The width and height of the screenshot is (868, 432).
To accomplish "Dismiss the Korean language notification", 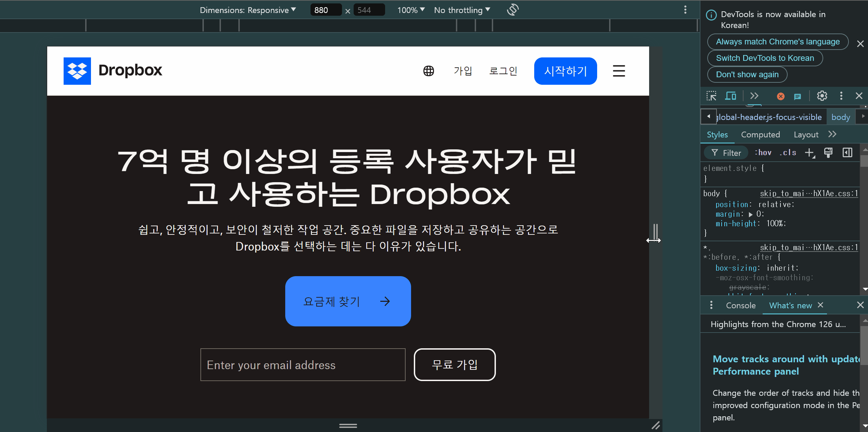I will pos(860,44).
